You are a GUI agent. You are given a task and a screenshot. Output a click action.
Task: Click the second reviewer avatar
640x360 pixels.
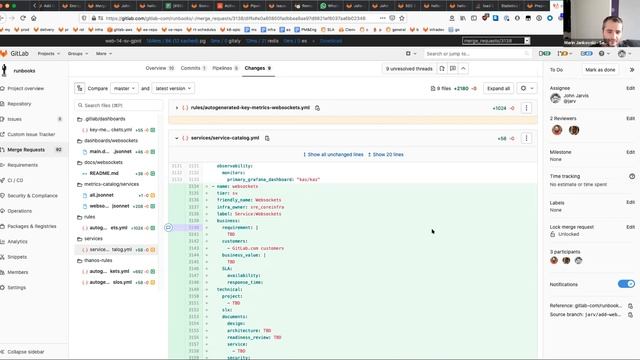574,130
